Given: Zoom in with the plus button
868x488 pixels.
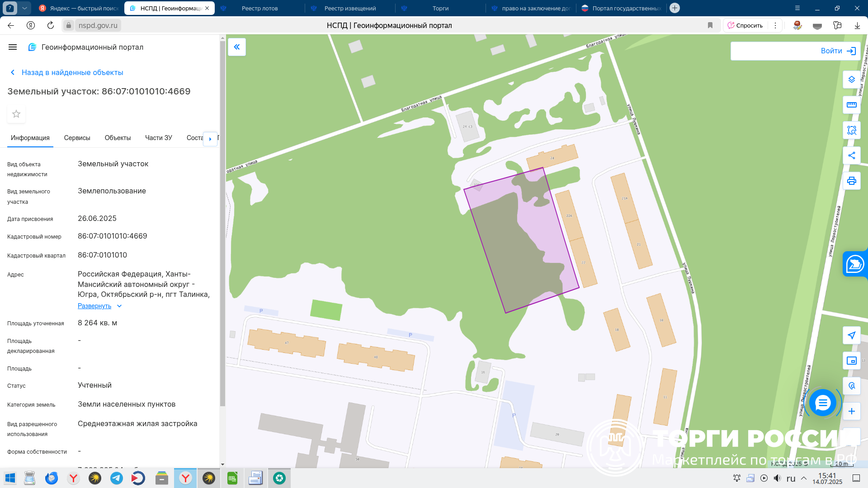Looking at the screenshot, I should [851, 411].
